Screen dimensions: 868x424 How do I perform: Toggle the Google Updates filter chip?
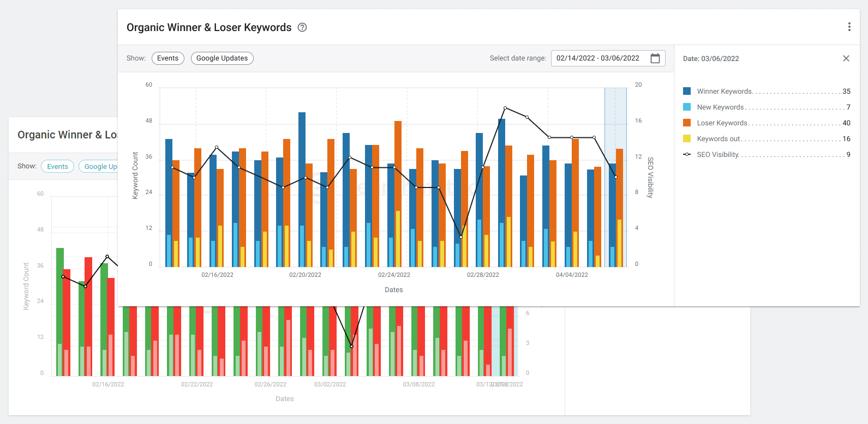pos(222,58)
